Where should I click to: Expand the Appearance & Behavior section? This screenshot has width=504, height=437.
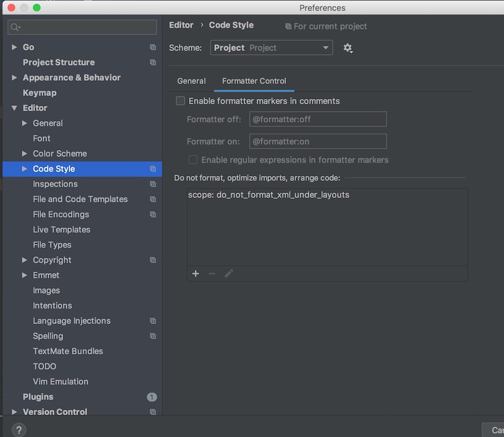tap(14, 78)
